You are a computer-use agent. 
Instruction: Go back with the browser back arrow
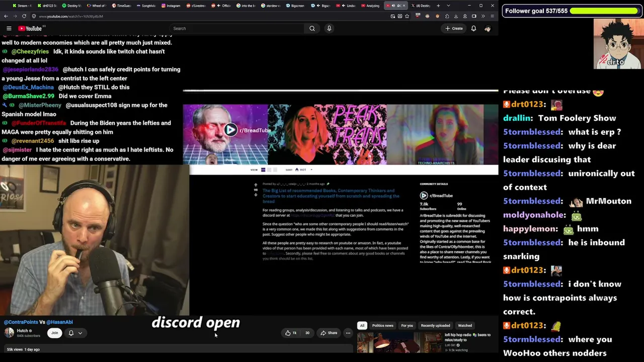tap(6, 16)
